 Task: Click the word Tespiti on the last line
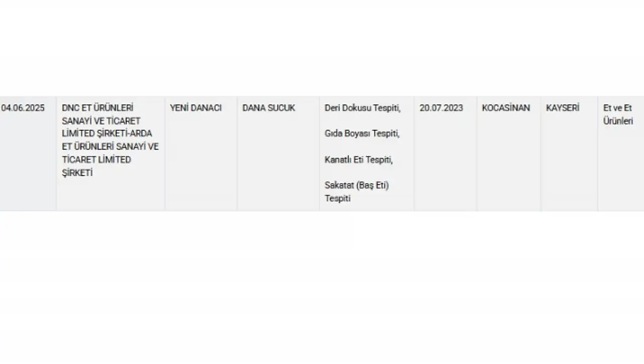[338, 198]
